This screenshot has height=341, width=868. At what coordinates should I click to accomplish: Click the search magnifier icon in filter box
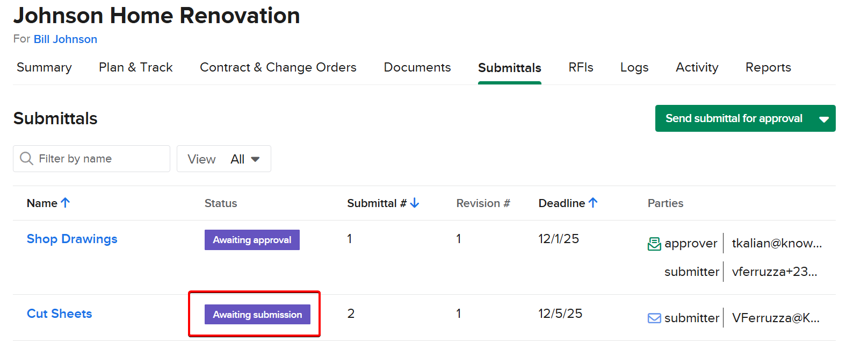coord(26,159)
